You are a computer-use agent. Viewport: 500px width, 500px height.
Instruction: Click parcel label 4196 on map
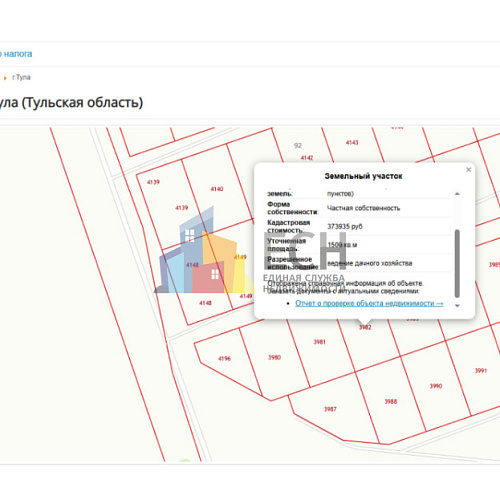click(224, 359)
